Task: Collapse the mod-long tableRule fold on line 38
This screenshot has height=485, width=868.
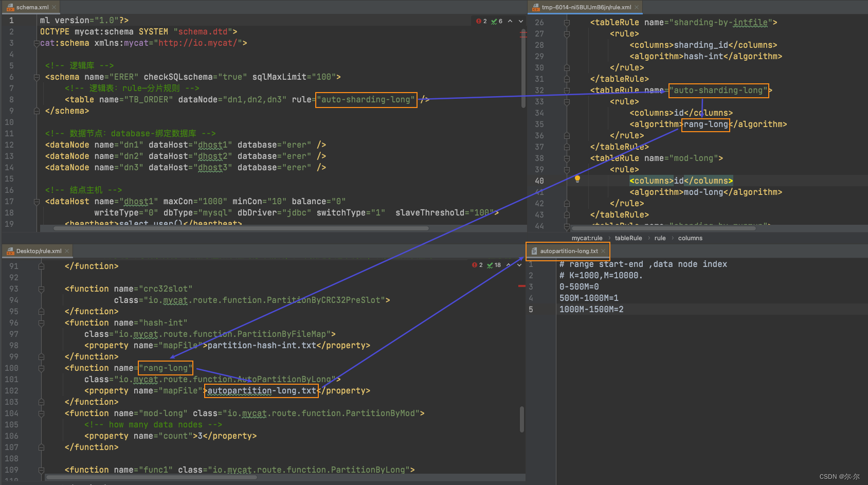Action: click(x=567, y=158)
